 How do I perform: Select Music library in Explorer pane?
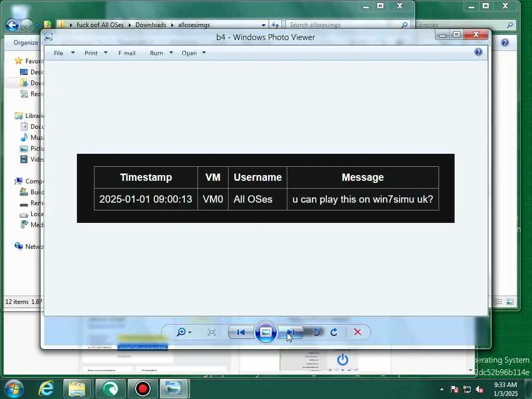coord(32,137)
